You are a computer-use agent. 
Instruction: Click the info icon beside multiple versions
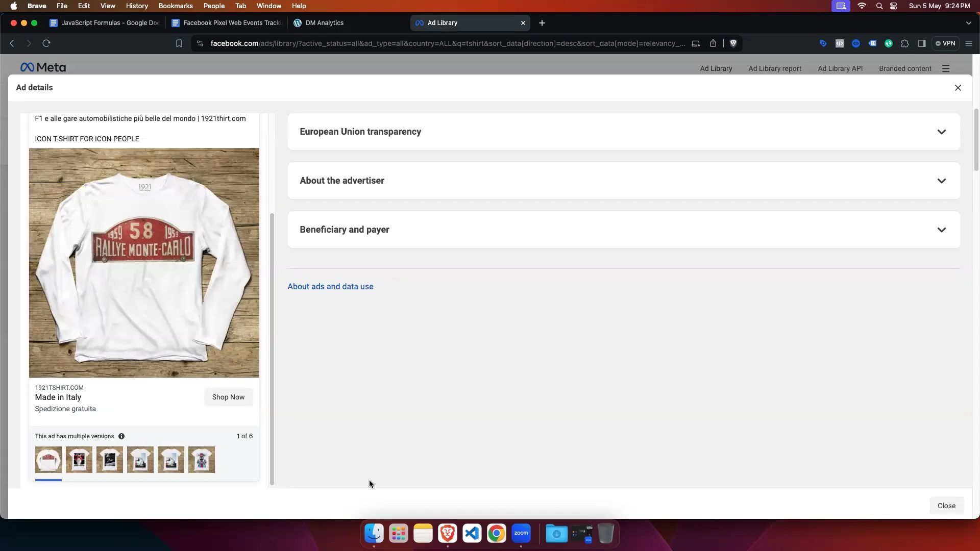click(x=121, y=436)
